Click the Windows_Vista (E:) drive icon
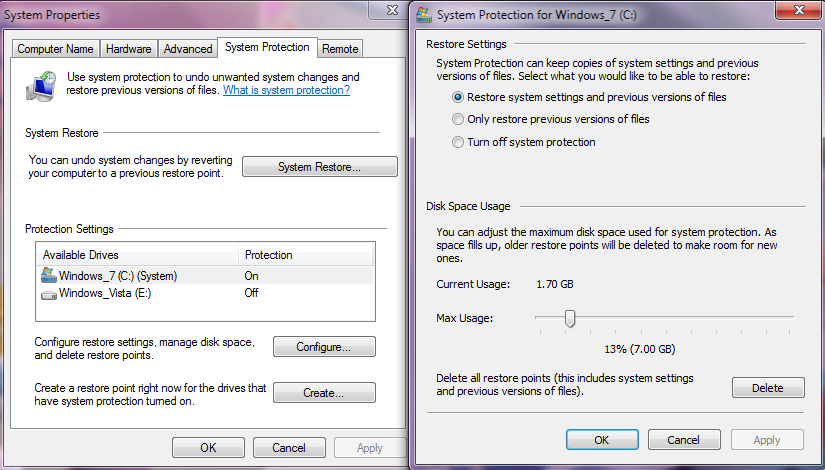This screenshot has height=470, width=825. click(49, 295)
